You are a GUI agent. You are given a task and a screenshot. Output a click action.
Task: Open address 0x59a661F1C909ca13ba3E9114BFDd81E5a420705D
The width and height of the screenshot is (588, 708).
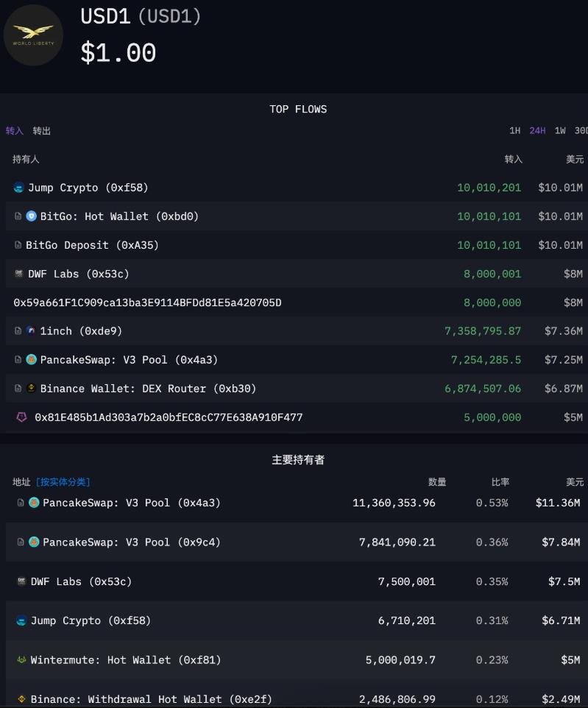click(147, 302)
